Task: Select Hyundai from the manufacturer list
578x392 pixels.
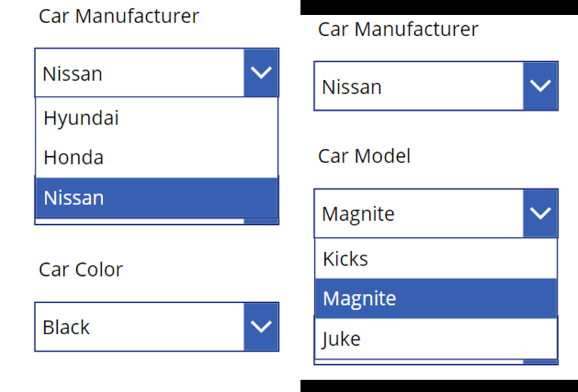Action: (156, 118)
